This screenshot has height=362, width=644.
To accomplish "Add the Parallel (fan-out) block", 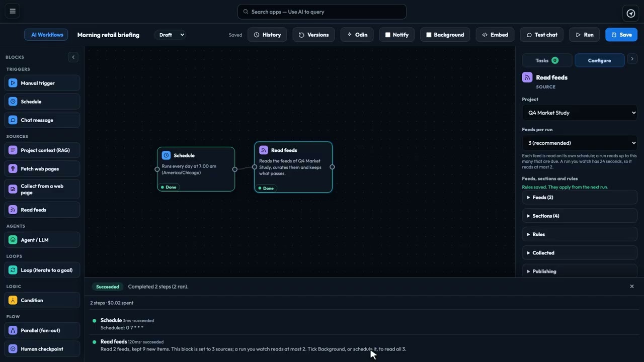I will [x=42, y=330].
